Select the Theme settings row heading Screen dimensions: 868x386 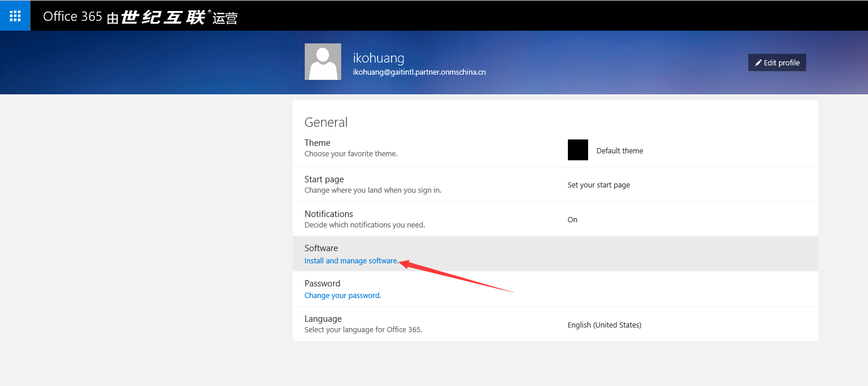pos(317,143)
